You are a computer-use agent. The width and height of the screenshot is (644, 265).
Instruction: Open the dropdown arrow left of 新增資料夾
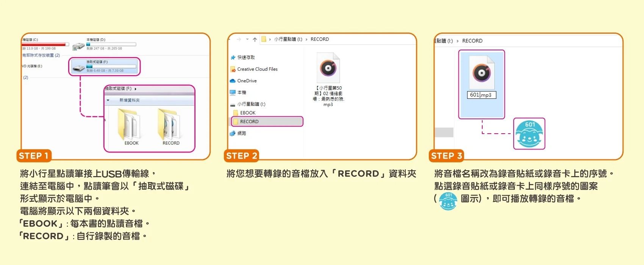coord(108,100)
